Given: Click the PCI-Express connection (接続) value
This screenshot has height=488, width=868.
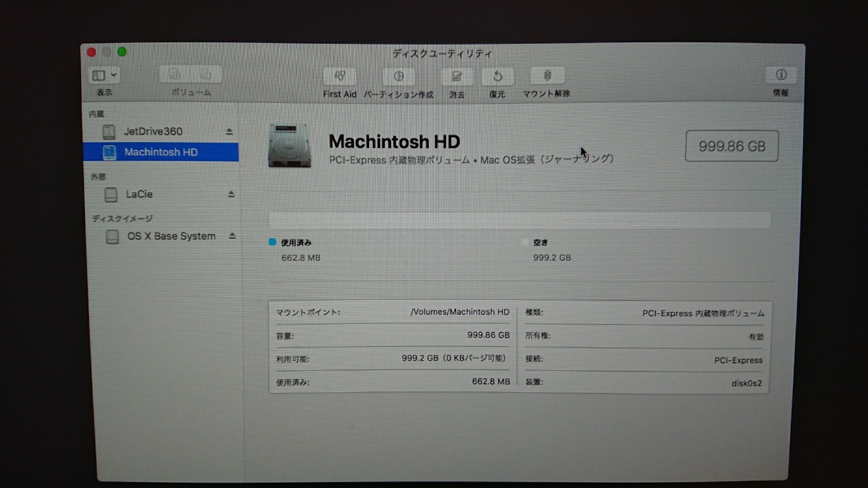Looking at the screenshot, I should [738, 360].
